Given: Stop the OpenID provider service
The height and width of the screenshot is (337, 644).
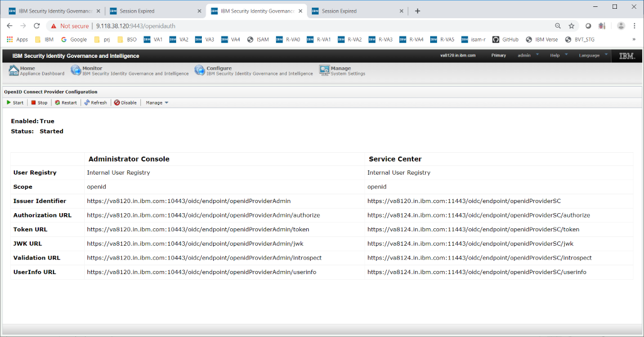Looking at the screenshot, I should coord(40,102).
